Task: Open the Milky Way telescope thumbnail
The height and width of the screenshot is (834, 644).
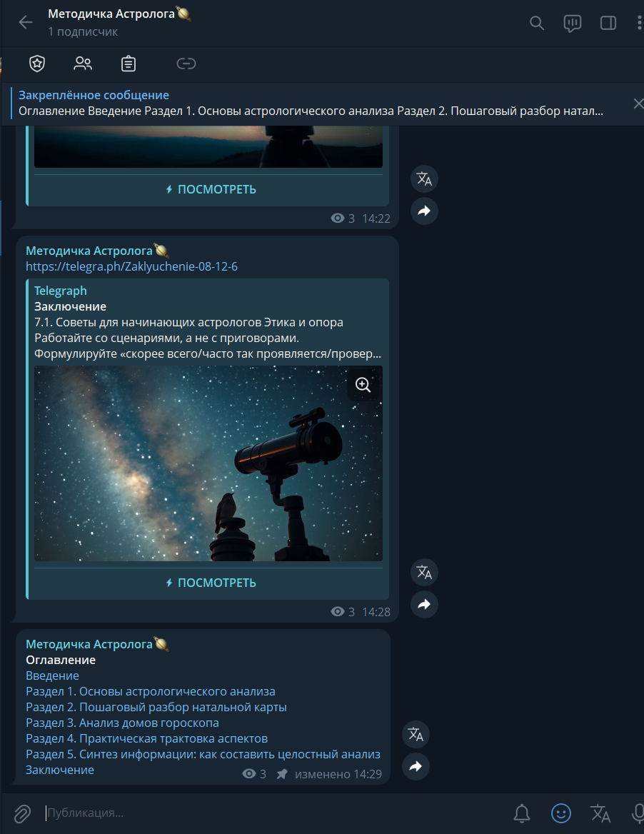Action: [208, 463]
